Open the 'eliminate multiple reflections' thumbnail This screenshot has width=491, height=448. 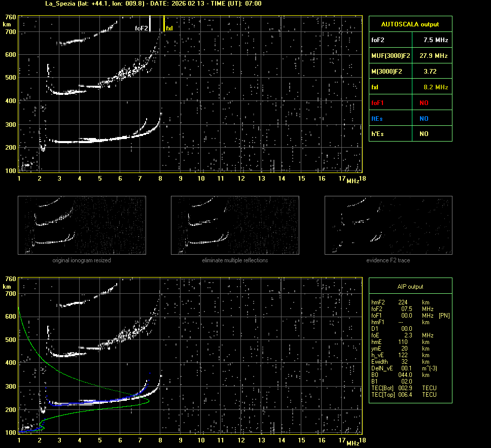tap(235, 225)
